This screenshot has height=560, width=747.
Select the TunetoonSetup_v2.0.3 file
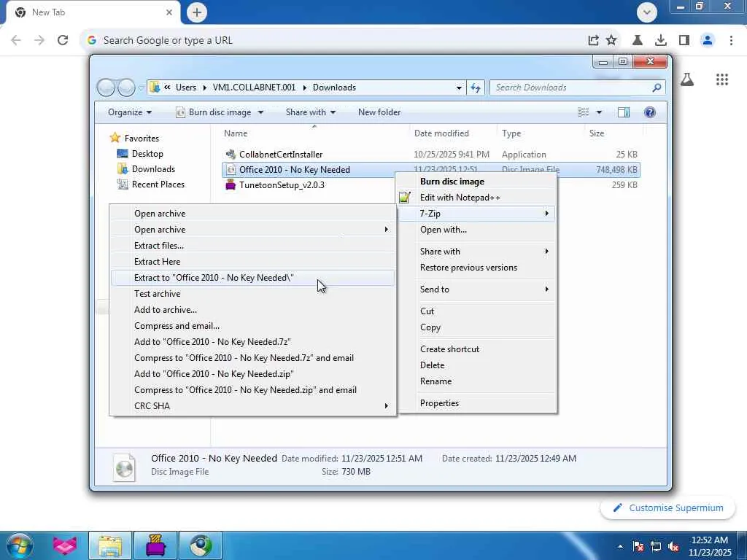(430, 184)
